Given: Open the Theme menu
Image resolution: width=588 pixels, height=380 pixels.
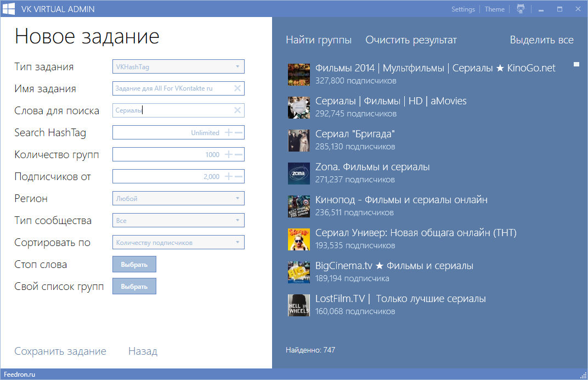Looking at the screenshot, I should [x=494, y=9].
